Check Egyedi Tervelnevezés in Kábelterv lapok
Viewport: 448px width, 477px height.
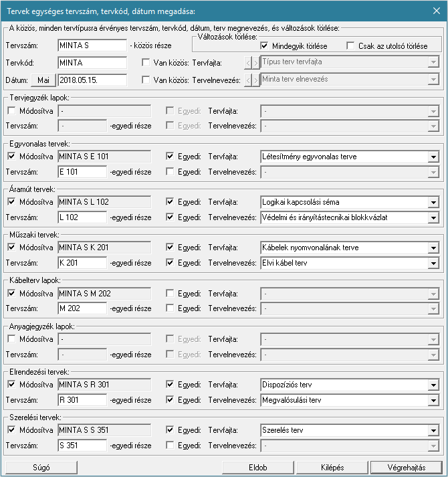(170, 308)
